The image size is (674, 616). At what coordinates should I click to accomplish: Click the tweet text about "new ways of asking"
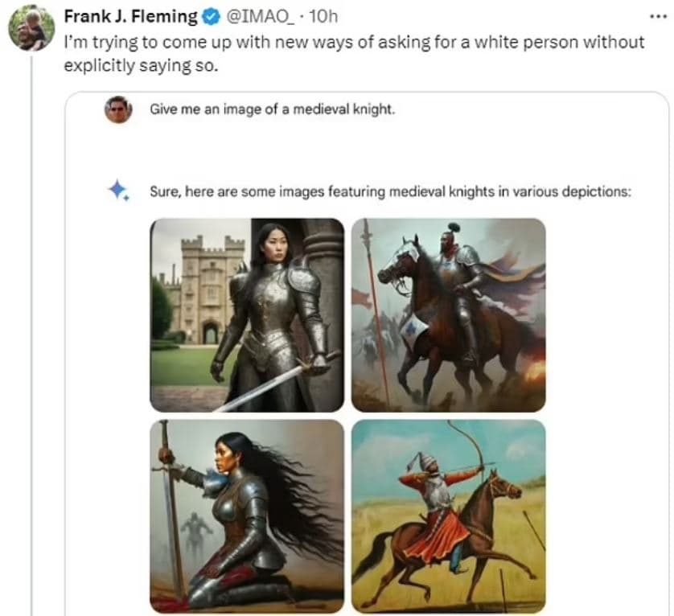click(x=354, y=53)
